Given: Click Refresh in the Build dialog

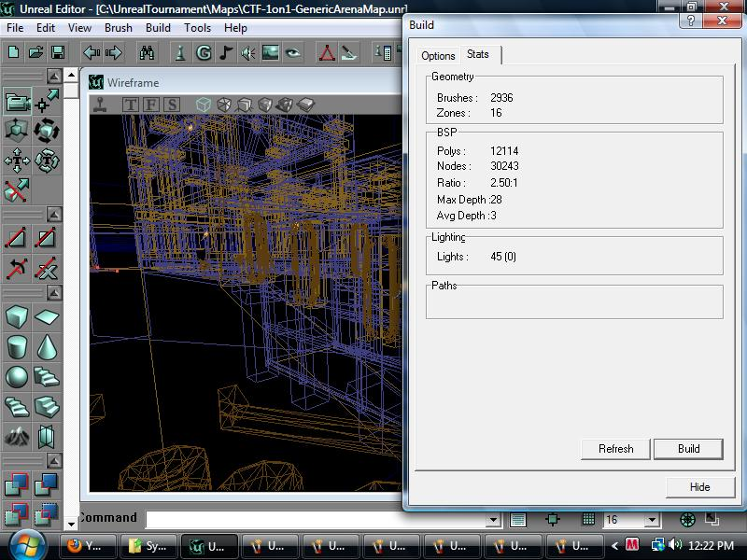Looking at the screenshot, I should click(x=614, y=449).
